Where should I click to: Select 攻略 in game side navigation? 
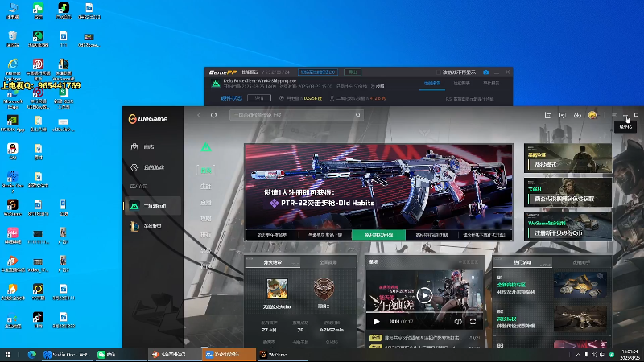[x=206, y=218]
